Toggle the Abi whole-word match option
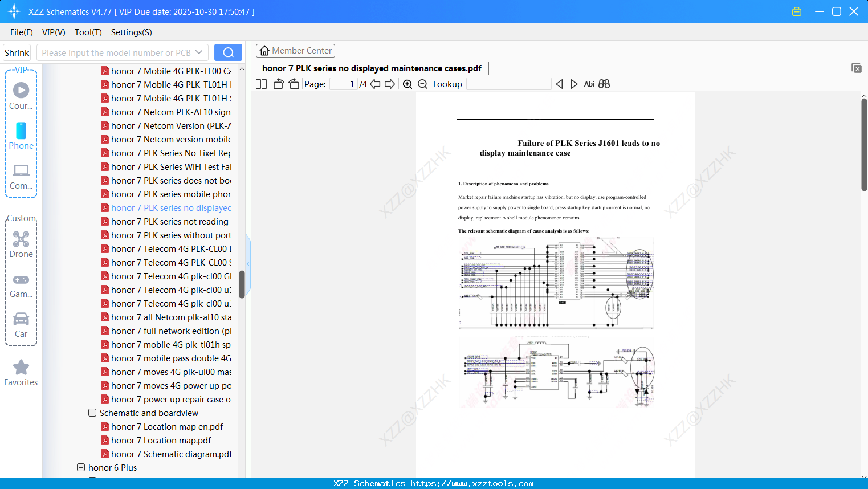 click(589, 84)
